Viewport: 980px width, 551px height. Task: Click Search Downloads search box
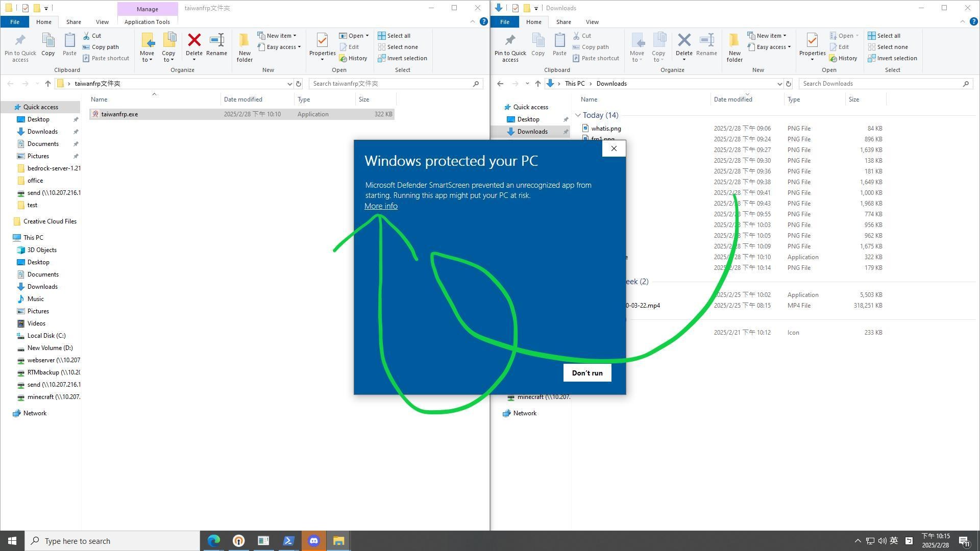(886, 84)
